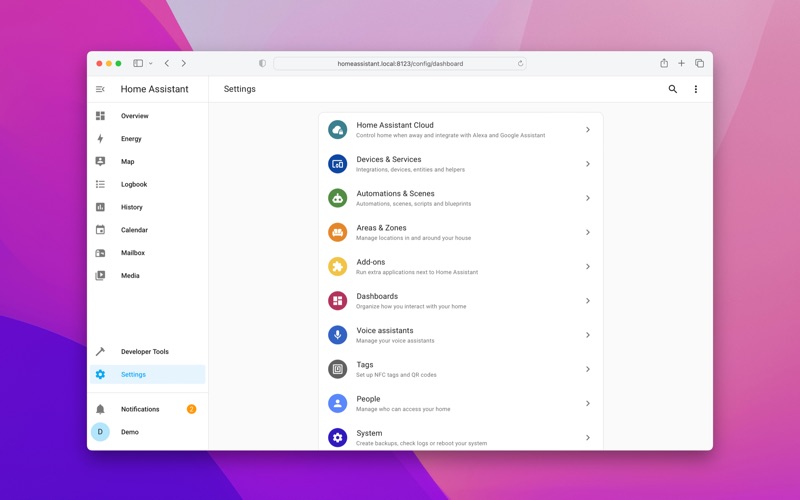
Task: Expand Devices & Services chevron
Action: [588, 164]
